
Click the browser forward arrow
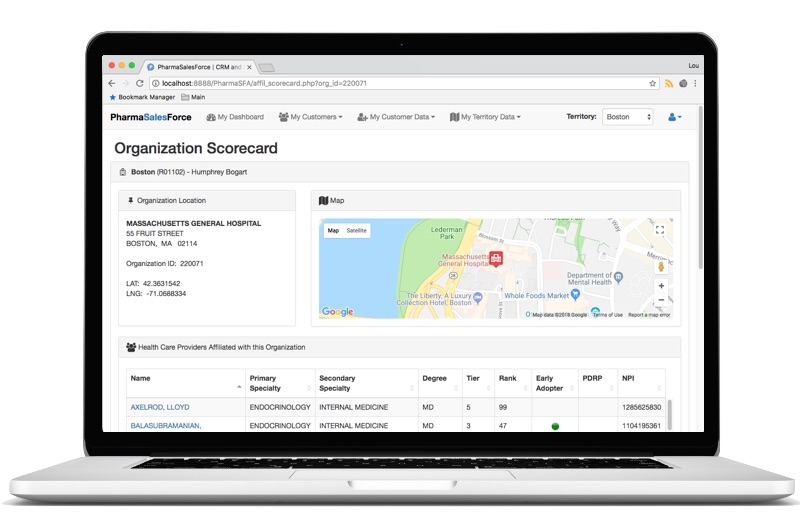pyautogui.click(x=126, y=83)
